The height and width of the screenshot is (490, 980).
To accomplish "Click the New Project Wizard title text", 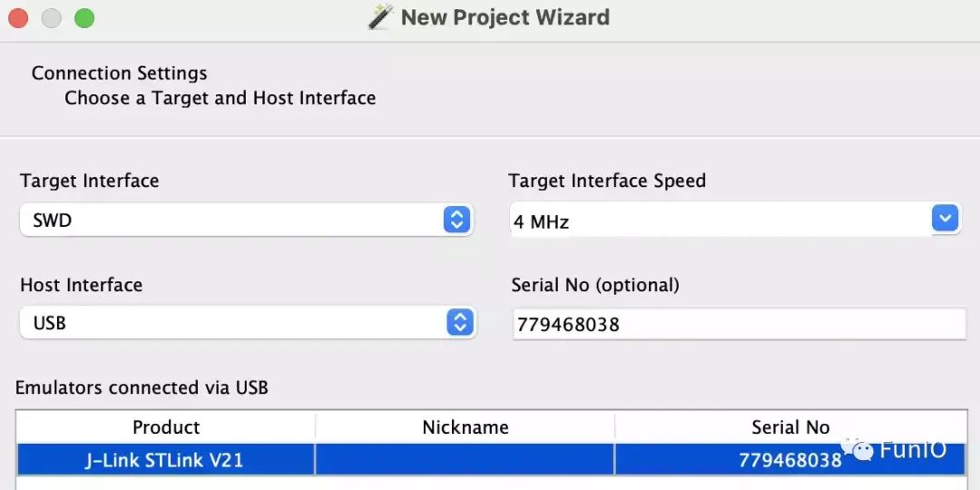I will pos(505,17).
